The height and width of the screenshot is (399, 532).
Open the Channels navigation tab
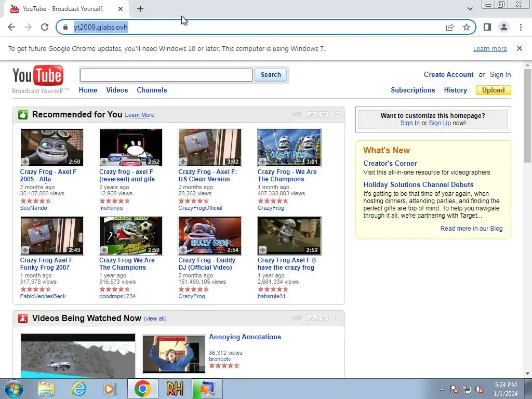click(x=152, y=90)
